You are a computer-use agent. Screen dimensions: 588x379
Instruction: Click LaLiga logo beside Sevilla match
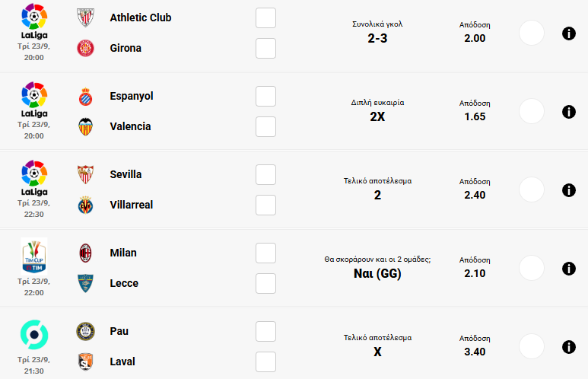(33, 177)
